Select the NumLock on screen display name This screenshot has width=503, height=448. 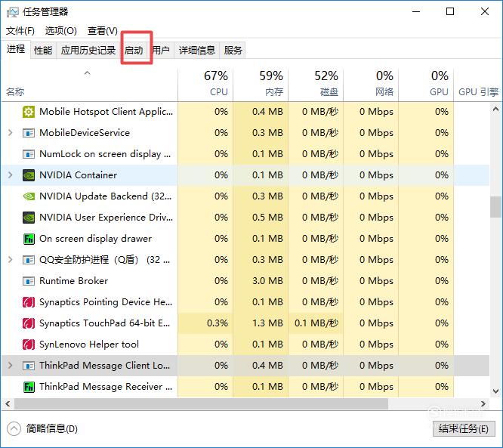tap(105, 154)
